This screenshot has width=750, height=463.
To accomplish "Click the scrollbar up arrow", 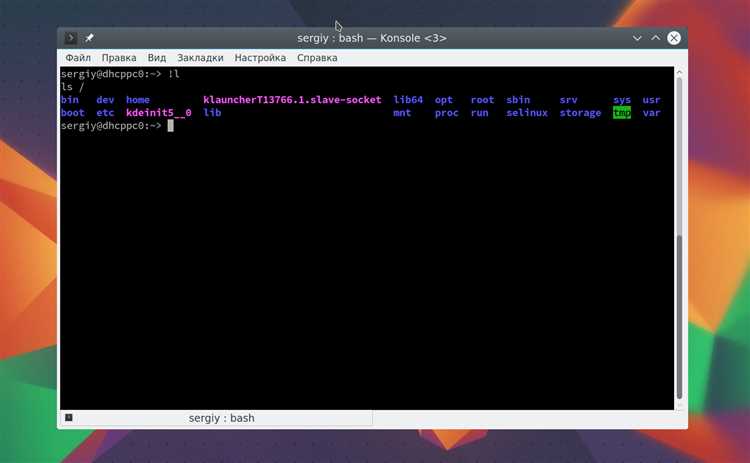I will pyautogui.click(x=679, y=72).
